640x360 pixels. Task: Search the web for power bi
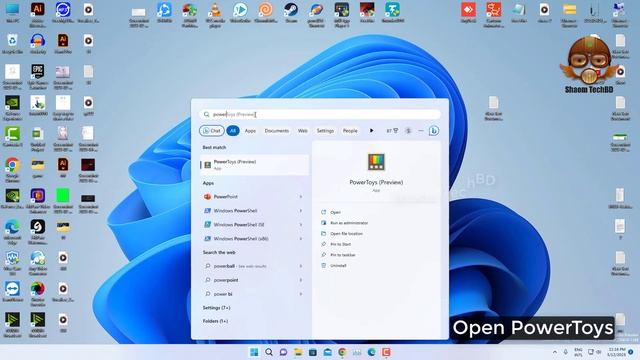(x=249, y=294)
